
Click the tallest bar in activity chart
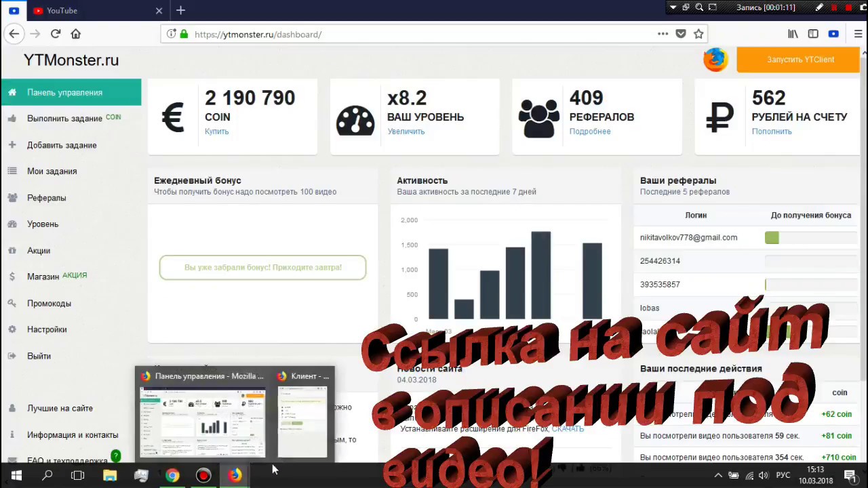[541, 275]
